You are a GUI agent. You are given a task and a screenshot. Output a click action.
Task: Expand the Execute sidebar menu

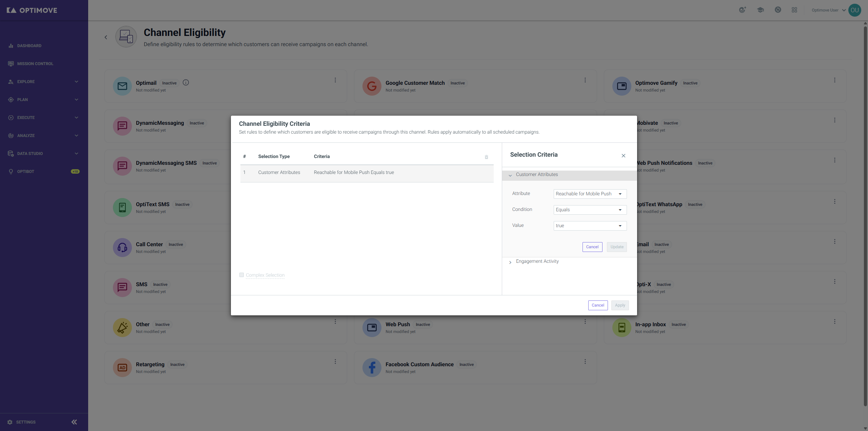tap(43, 118)
